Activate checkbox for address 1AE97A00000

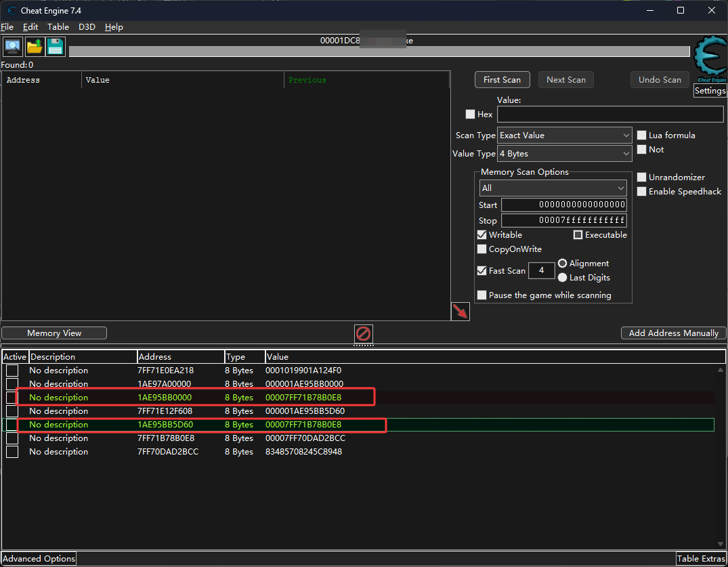(x=12, y=384)
